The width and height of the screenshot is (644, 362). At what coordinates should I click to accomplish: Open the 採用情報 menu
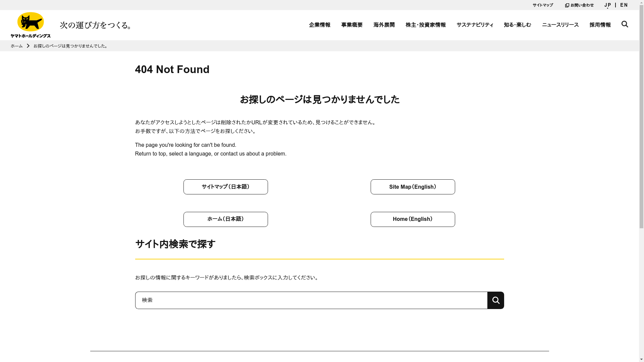[x=600, y=25]
